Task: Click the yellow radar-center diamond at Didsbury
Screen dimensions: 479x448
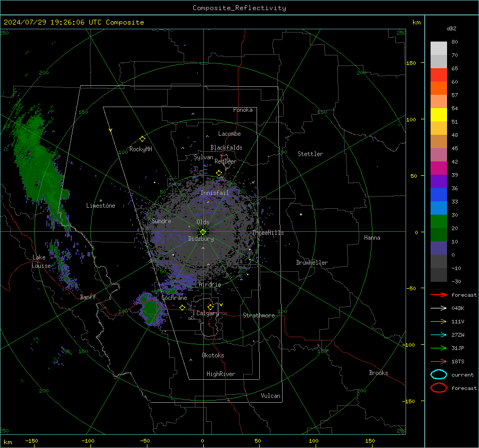Action: [x=203, y=232]
